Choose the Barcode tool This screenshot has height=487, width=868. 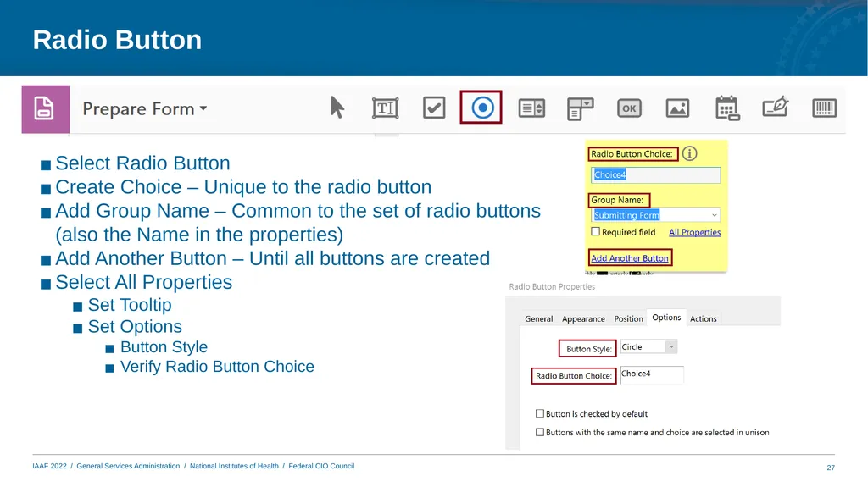[824, 108]
